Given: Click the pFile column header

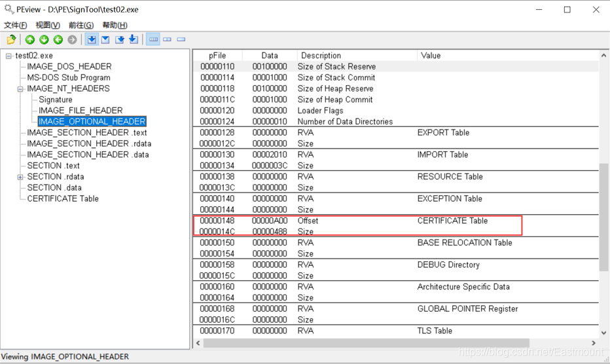Looking at the screenshot, I should click(217, 56).
